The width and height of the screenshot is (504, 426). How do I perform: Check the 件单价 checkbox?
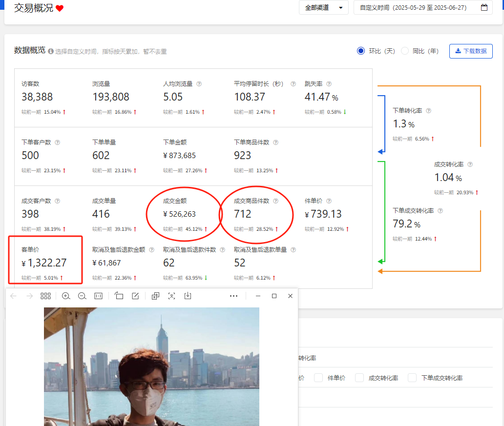(x=318, y=378)
